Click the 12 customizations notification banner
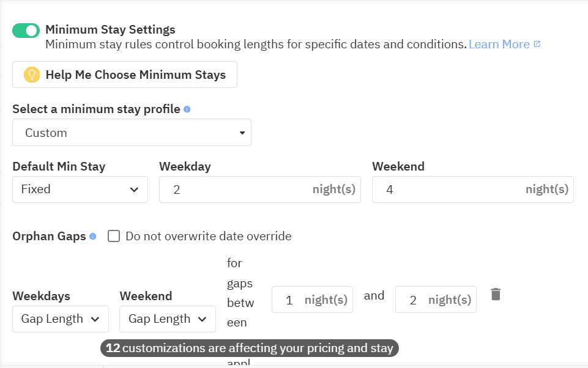588x368 pixels. [x=250, y=348]
